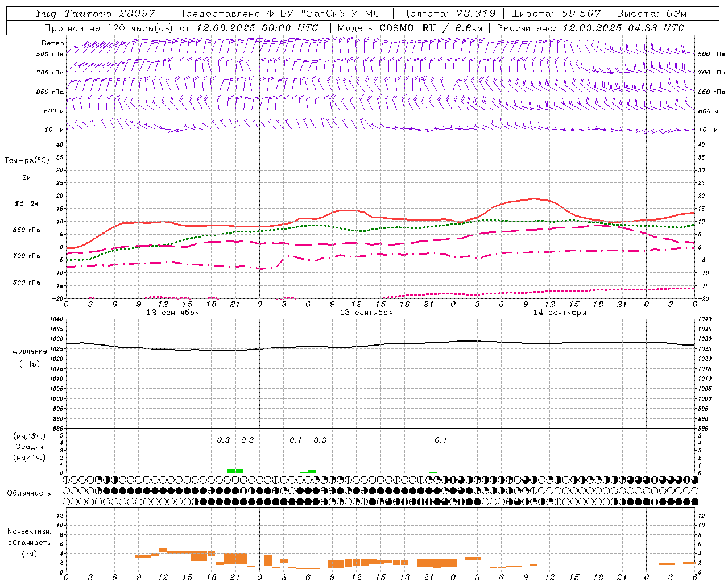
Task: Click the "13 сентября" date label
Action: [366, 313]
